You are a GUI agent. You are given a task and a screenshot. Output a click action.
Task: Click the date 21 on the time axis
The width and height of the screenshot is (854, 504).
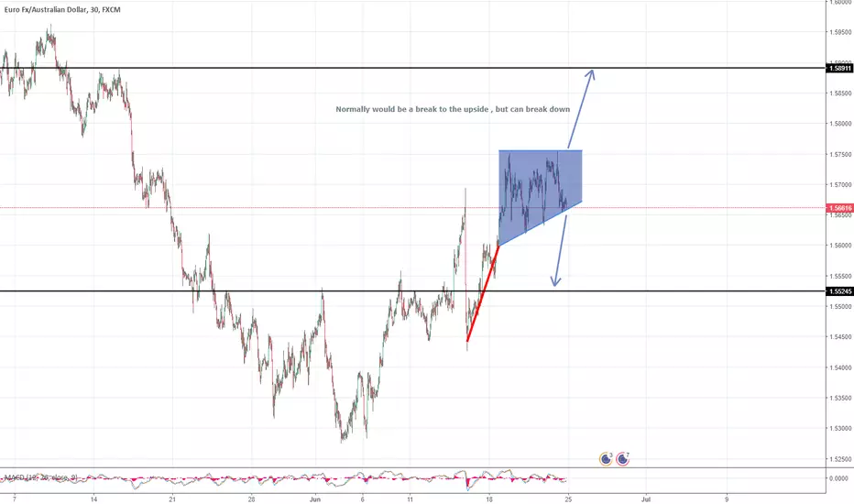(x=172, y=499)
